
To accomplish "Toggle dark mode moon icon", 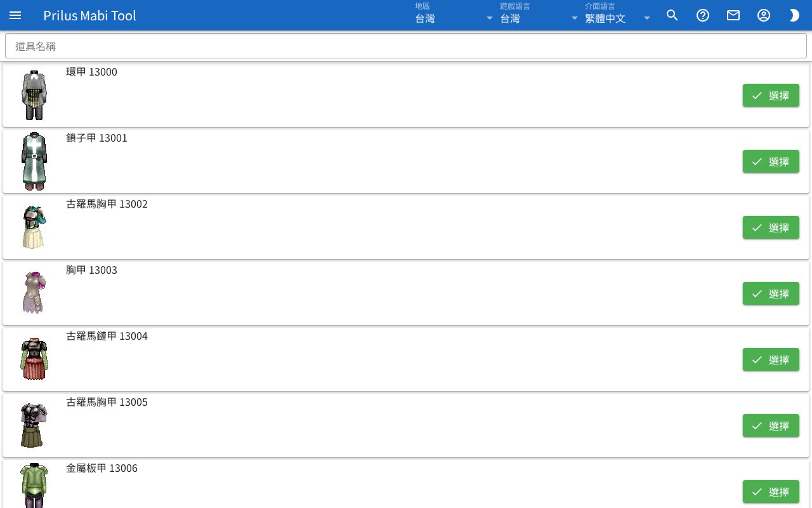I will coord(794,15).
